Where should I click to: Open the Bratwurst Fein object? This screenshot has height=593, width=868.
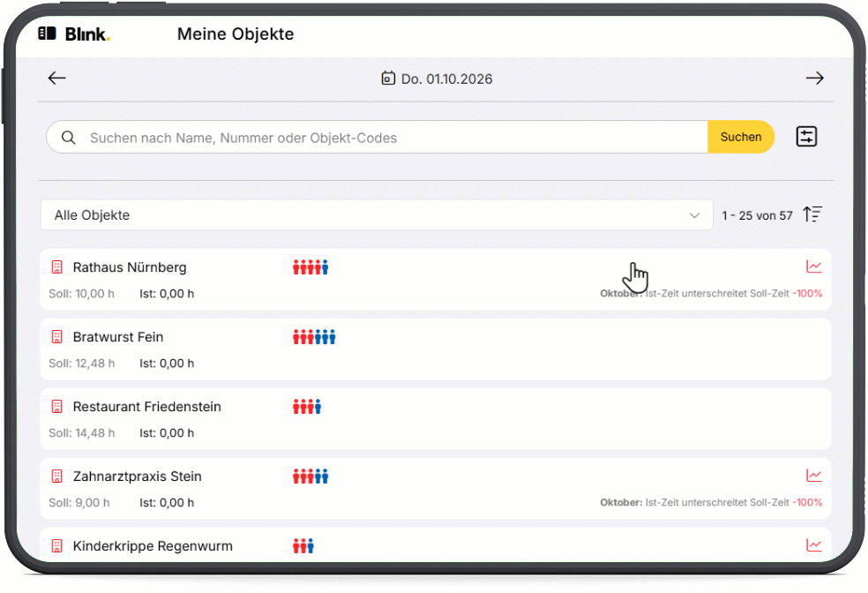point(436,349)
